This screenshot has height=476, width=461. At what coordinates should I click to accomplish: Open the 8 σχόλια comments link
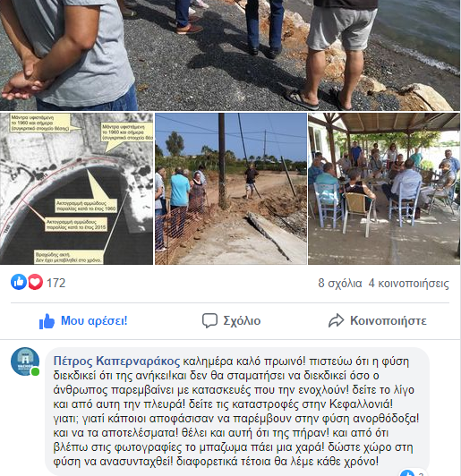click(340, 284)
